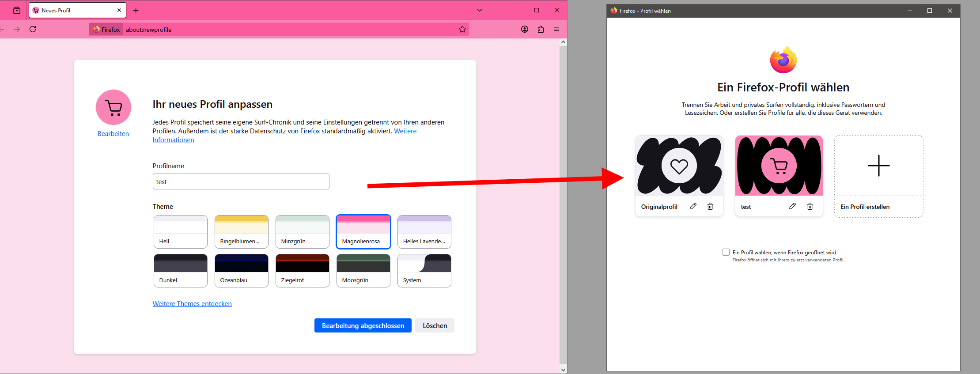Image resolution: width=980 pixels, height=374 pixels.
Task: Click the Ein Firefox-Profil wählen heading
Action: pos(783,87)
